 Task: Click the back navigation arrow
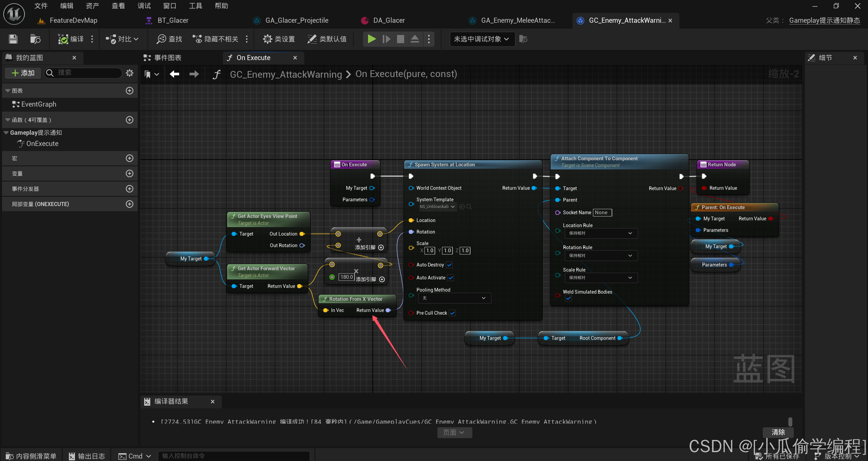point(174,74)
